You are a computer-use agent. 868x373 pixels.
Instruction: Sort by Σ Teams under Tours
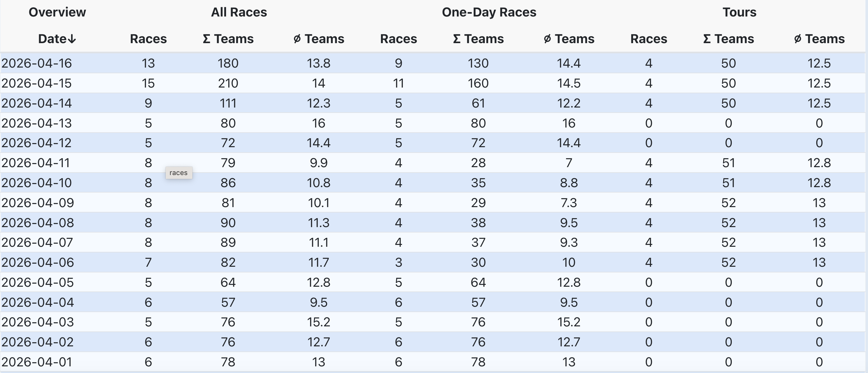point(729,39)
